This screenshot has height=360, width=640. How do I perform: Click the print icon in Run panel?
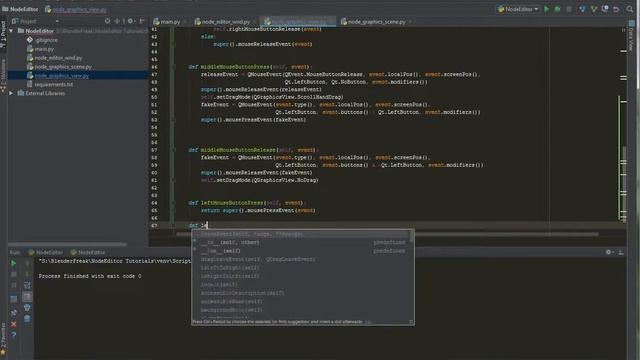[x=27, y=307]
